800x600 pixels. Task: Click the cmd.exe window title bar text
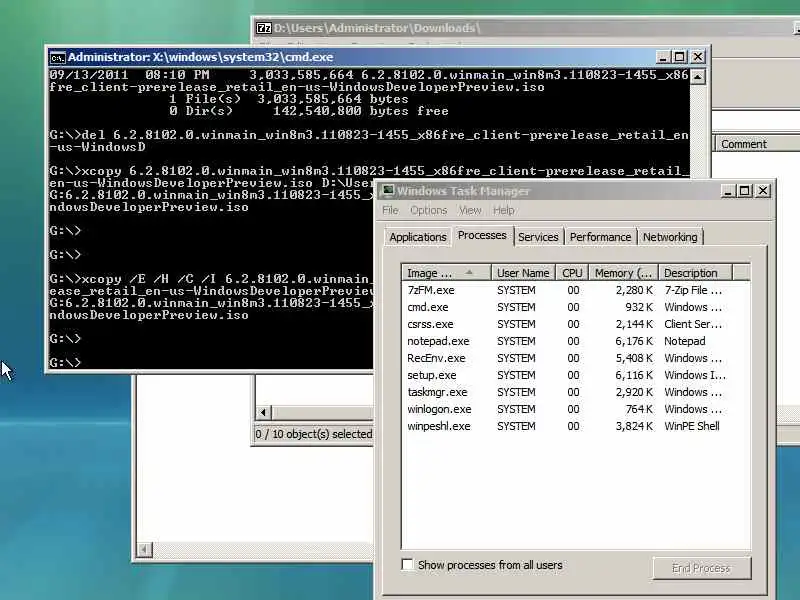tap(201, 57)
